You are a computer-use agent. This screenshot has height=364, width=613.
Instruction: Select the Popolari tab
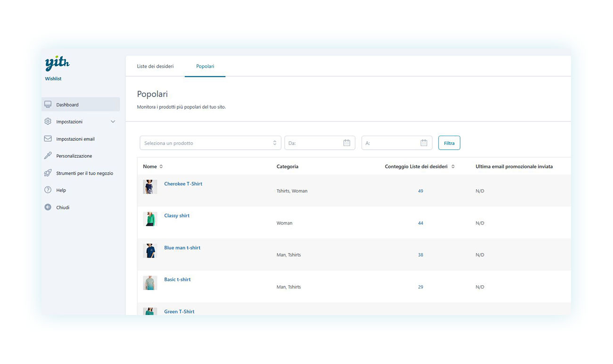205,66
